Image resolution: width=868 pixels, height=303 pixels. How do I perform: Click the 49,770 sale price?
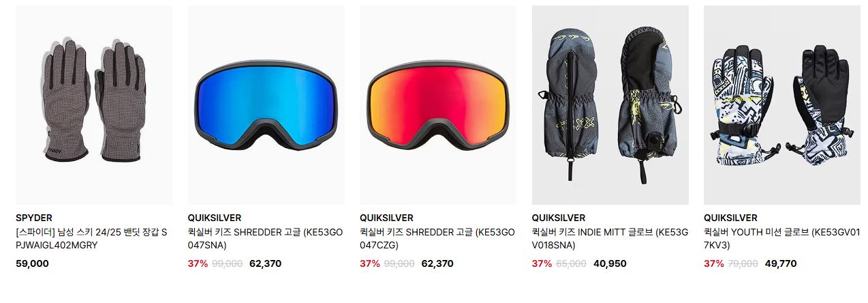click(781, 263)
